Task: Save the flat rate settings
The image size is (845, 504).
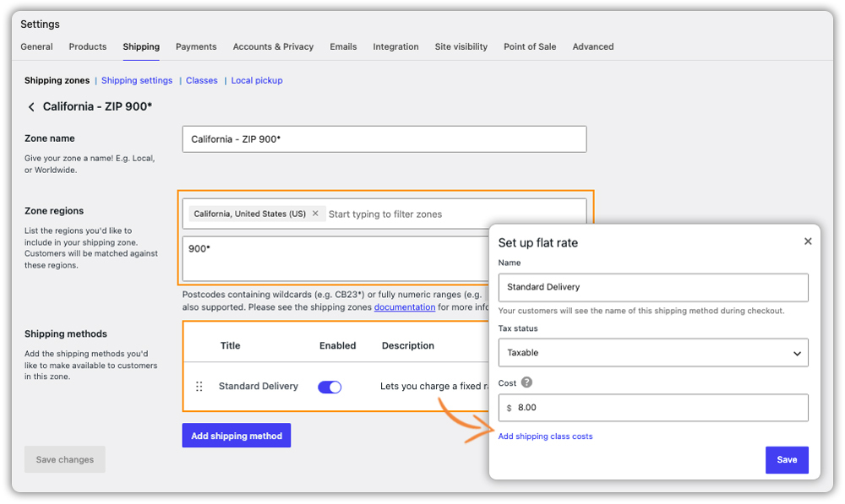Action: click(787, 460)
